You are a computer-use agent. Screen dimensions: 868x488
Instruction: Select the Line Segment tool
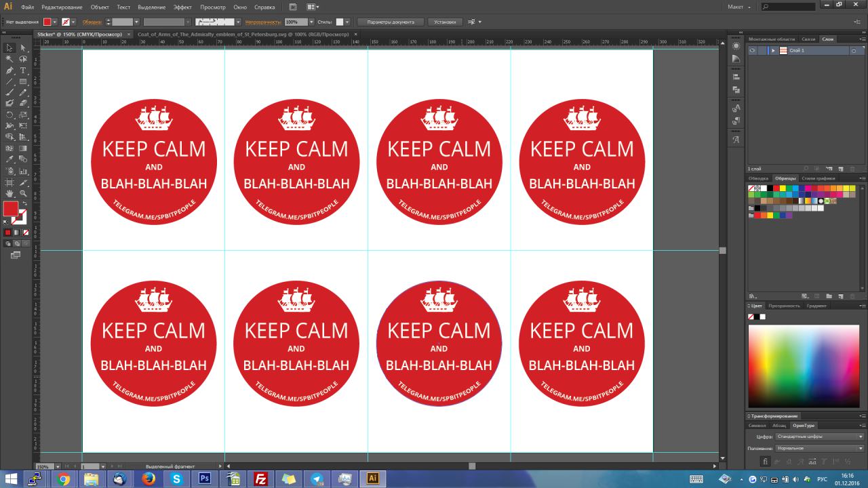[9, 81]
